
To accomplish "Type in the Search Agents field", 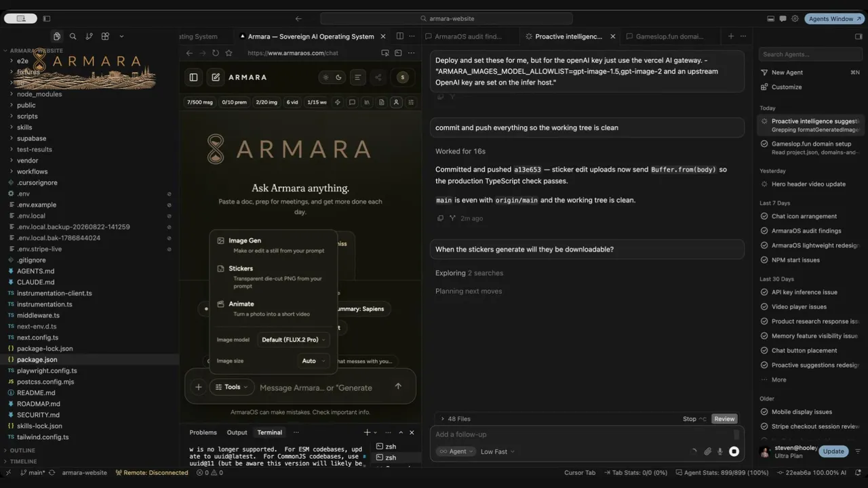I will click(x=809, y=54).
